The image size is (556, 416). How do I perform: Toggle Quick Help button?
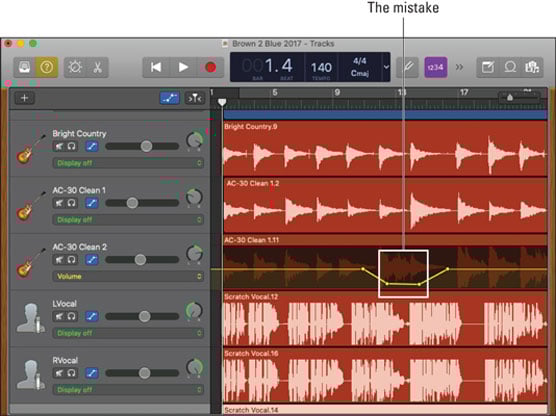(x=46, y=67)
